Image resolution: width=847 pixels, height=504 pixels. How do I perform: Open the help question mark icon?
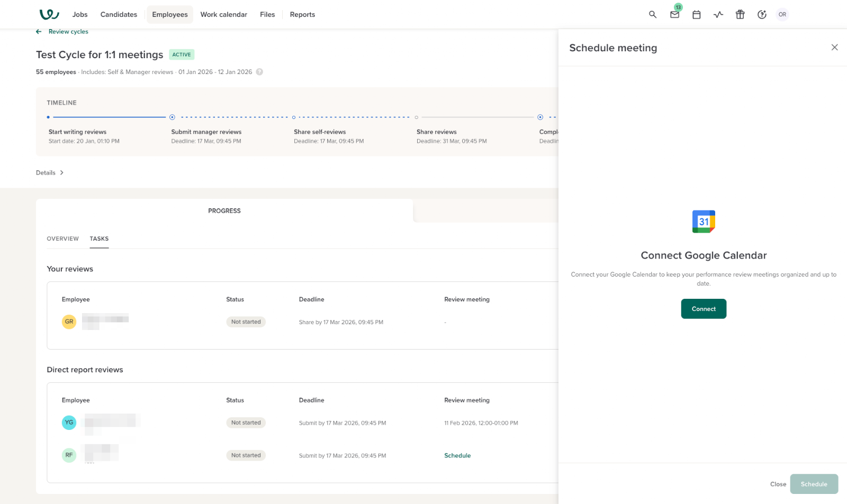(762, 15)
